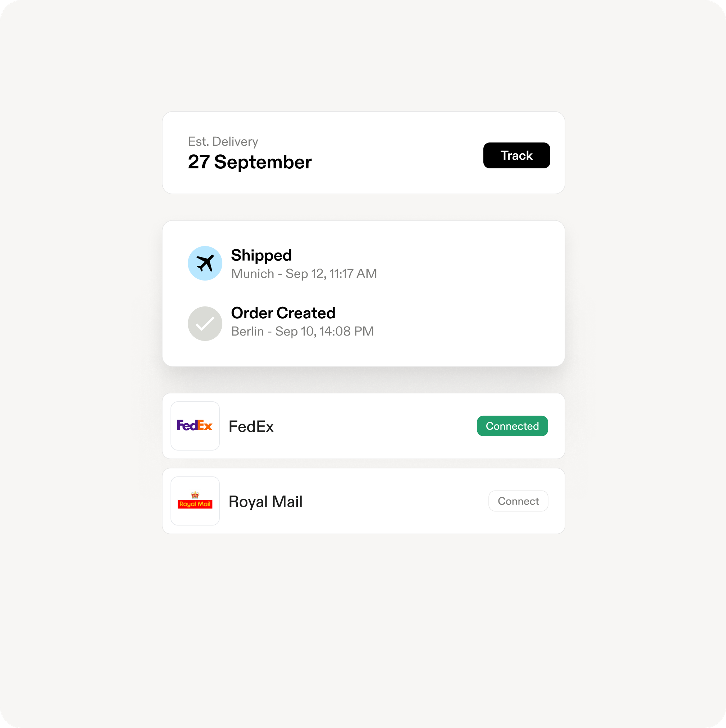The height and width of the screenshot is (728, 726).
Task: Click the black Track button
Action: coord(516,155)
